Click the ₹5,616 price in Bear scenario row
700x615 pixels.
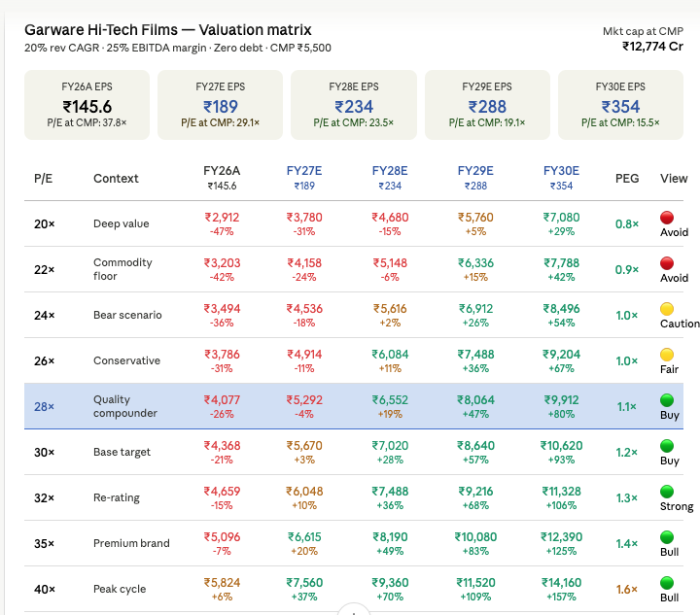(x=390, y=309)
